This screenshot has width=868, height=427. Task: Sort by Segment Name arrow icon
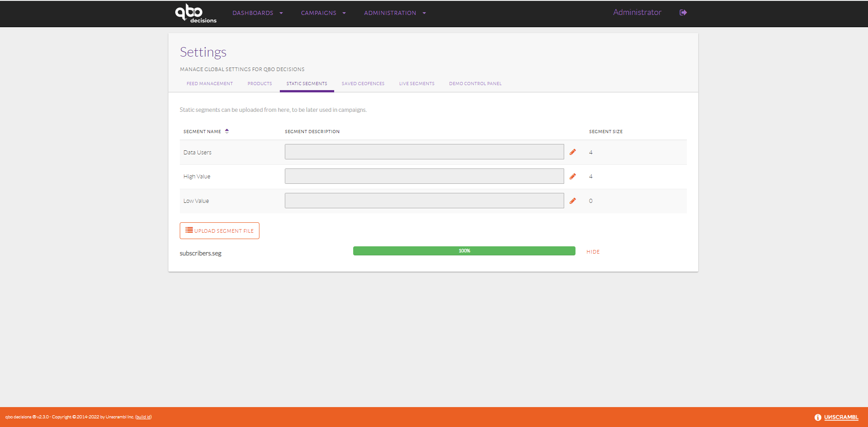(x=227, y=131)
